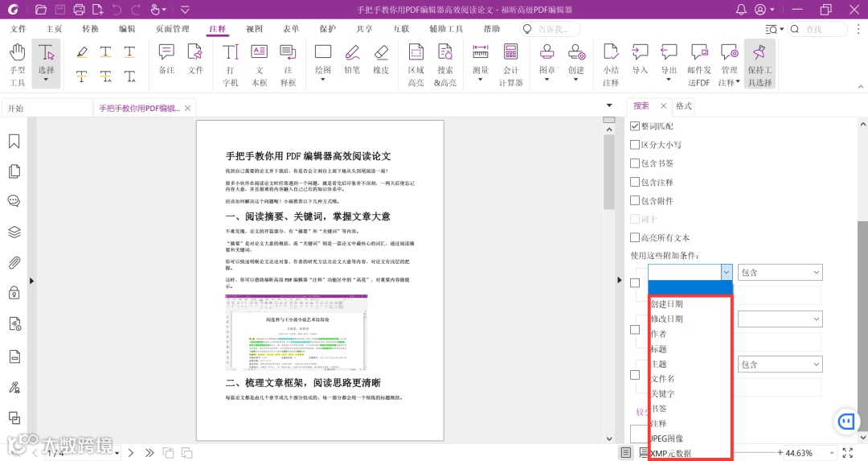Open the Create stamp menu
Image resolution: width=868 pixels, height=461 pixels.
pos(576,62)
